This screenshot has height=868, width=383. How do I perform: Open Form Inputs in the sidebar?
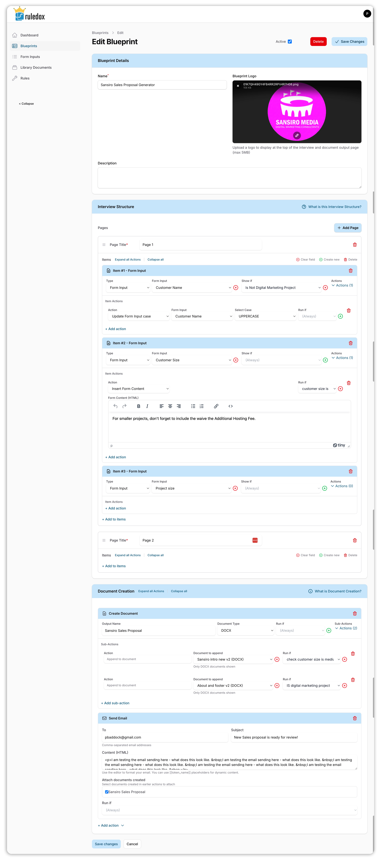pyautogui.click(x=30, y=57)
